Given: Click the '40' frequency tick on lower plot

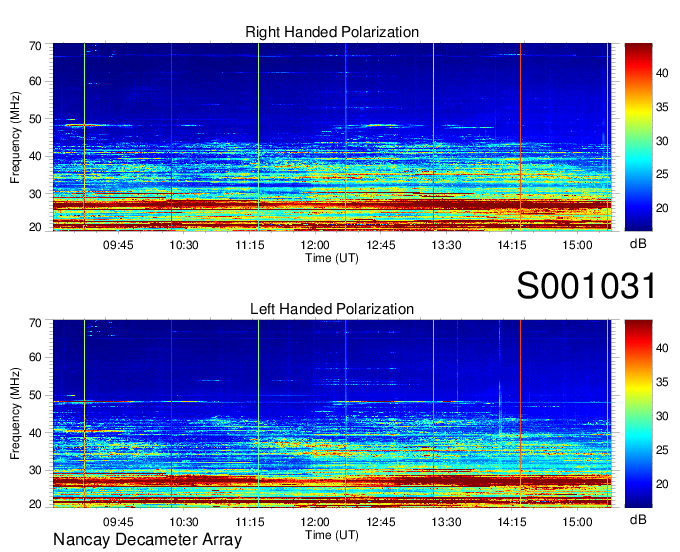Looking at the screenshot, I should click(35, 433).
